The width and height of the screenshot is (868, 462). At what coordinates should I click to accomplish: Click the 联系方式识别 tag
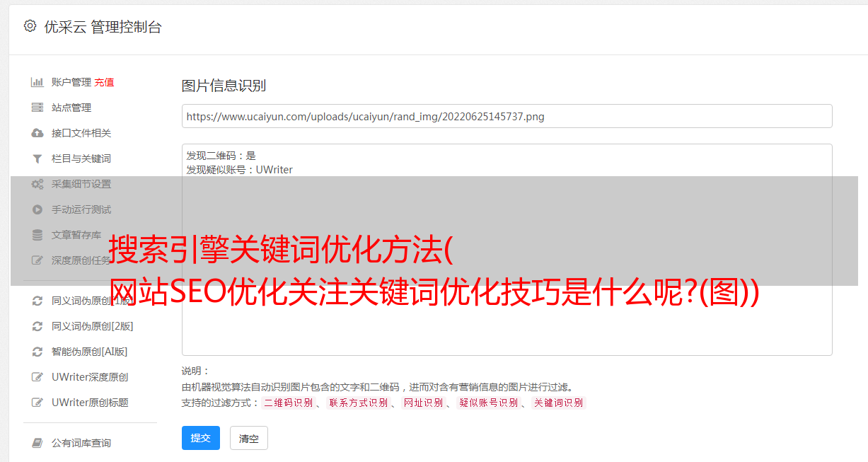(358, 403)
